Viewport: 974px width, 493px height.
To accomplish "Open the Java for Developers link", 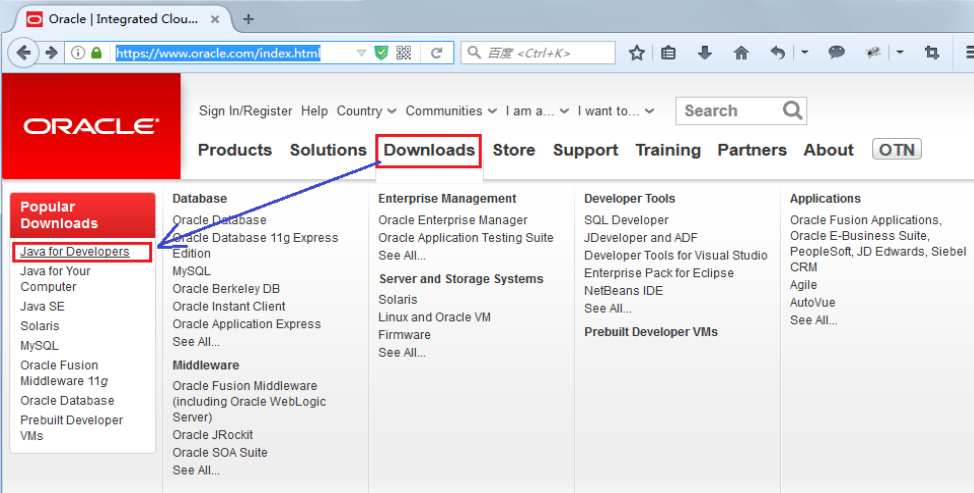I will pos(75,251).
